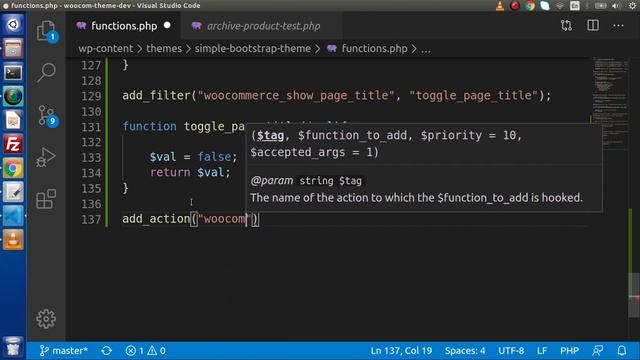This screenshot has width=640, height=360.
Task: Open the system gear menu in top panel
Action: [633, 6]
